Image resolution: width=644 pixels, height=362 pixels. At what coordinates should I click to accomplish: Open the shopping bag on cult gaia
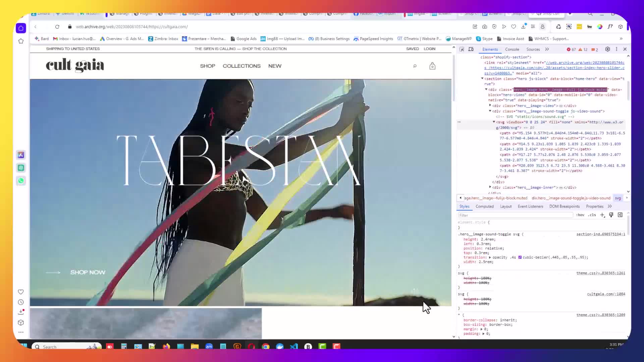pyautogui.click(x=432, y=66)
